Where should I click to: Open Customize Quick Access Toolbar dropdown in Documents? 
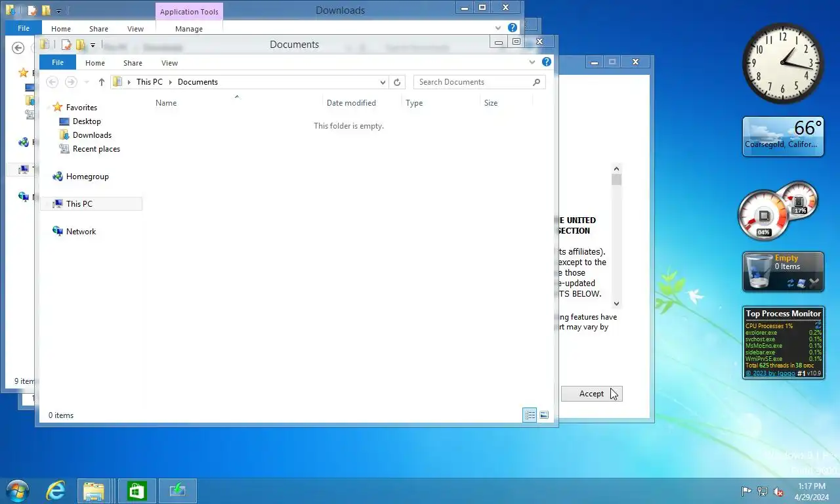pyautogui.click(x=93, y=45)
